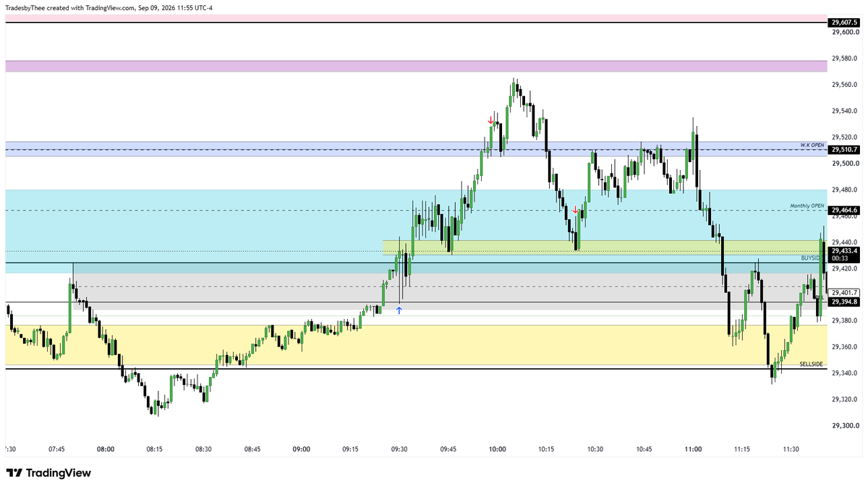
Task: Select the yellow zone rectangle above SELLSIDE
Action: [x=416, y=345]
